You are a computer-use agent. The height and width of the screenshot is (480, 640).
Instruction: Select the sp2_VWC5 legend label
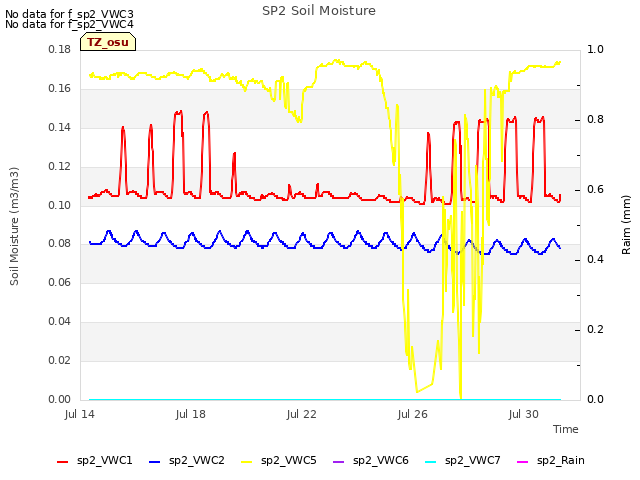(289, 461)
